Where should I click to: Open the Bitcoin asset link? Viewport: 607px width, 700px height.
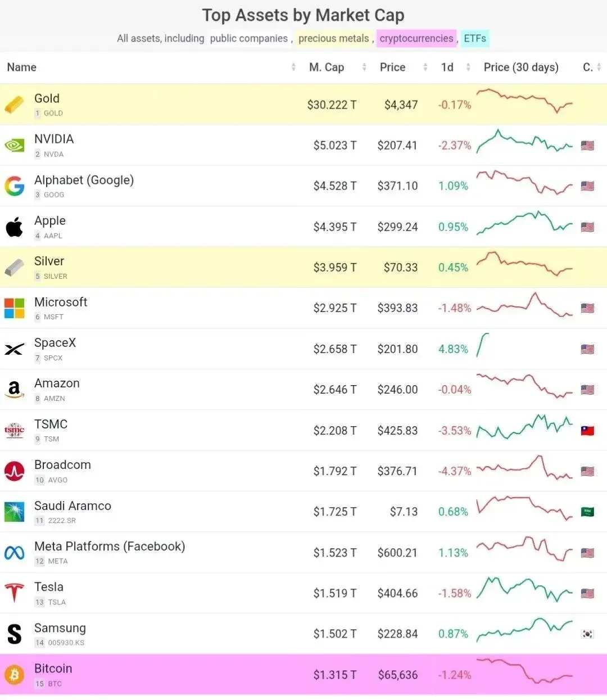(53, 669)
